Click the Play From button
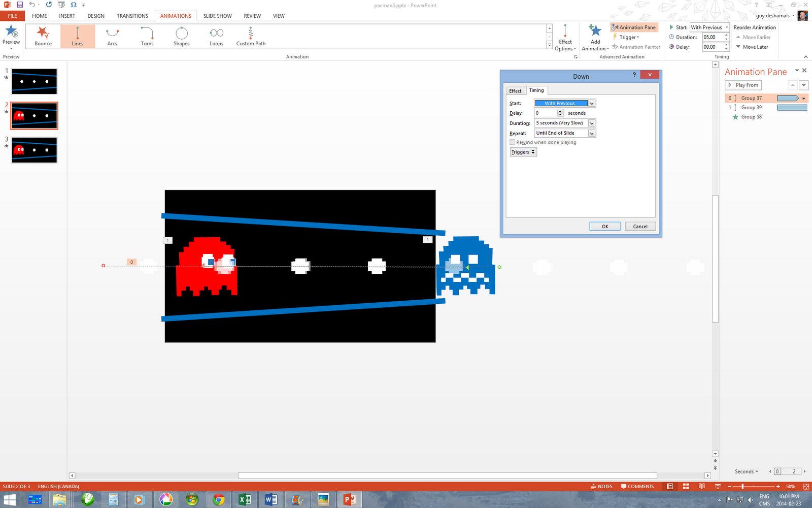Viewport: 812px width, 508px height. pos(743,85)
